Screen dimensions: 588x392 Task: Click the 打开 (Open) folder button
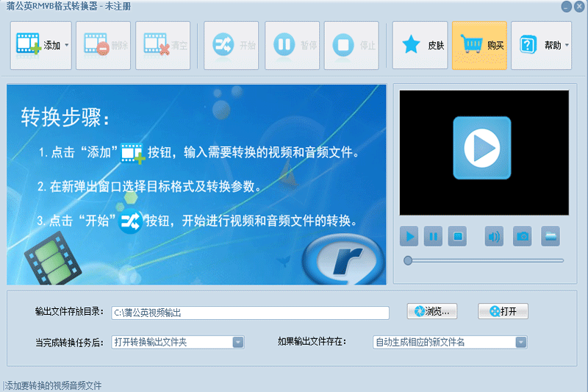(503, 311)
